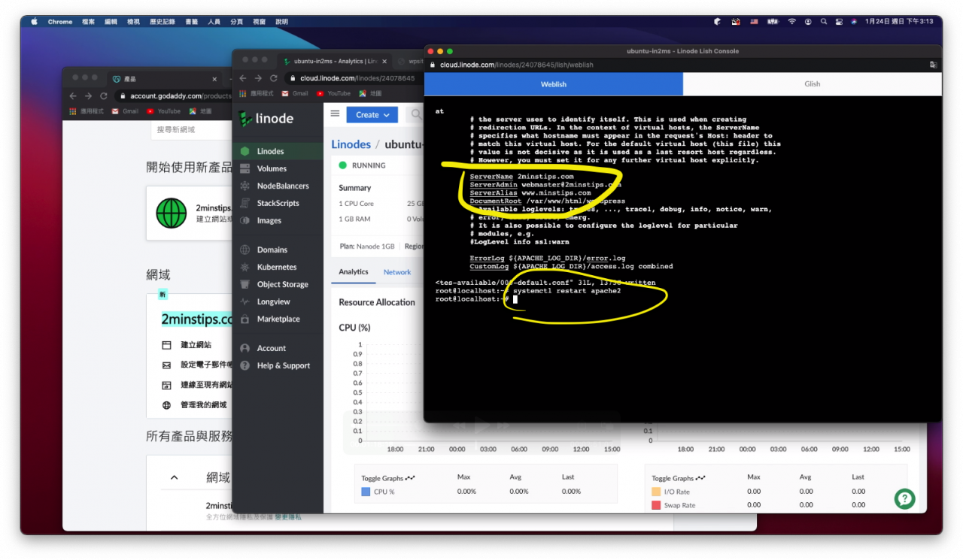This screenshot has width=963, height=560.
Task: Open Domains in the Linode sidebar
Action: 272,250
